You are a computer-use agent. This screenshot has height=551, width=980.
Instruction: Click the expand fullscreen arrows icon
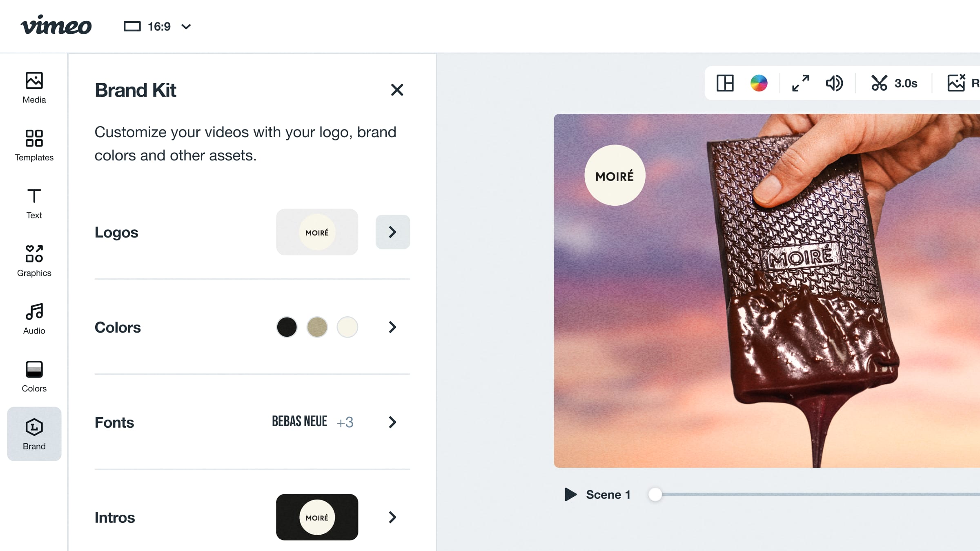point(800,83)
